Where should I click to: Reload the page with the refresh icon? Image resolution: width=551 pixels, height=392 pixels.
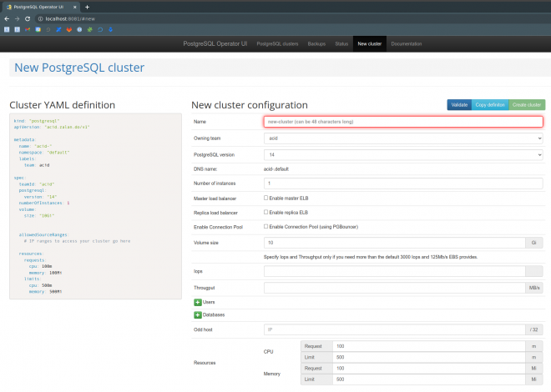[28, 18]
